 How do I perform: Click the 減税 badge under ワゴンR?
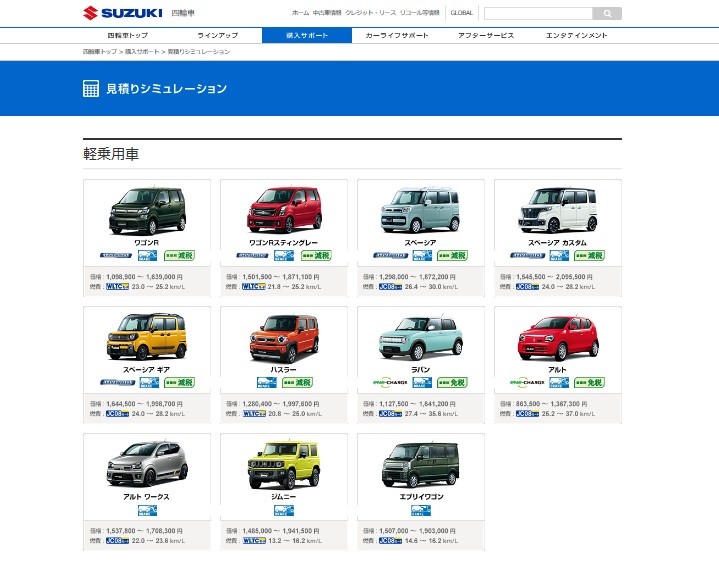pyautogui.click(x=180, y=256)
